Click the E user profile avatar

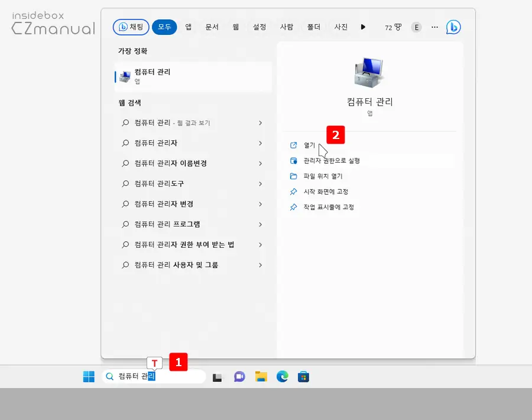pyautogui.click(x=416, y=27)
